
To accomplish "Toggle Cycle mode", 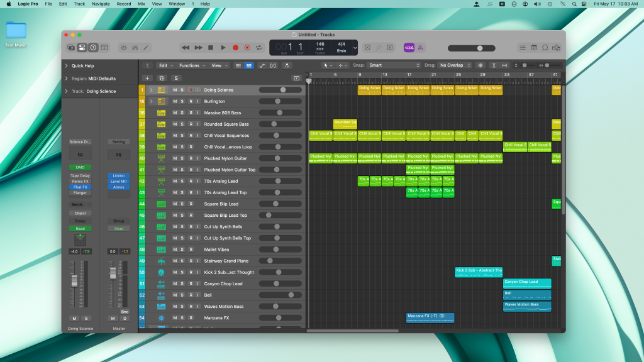I will coord(258,48).
